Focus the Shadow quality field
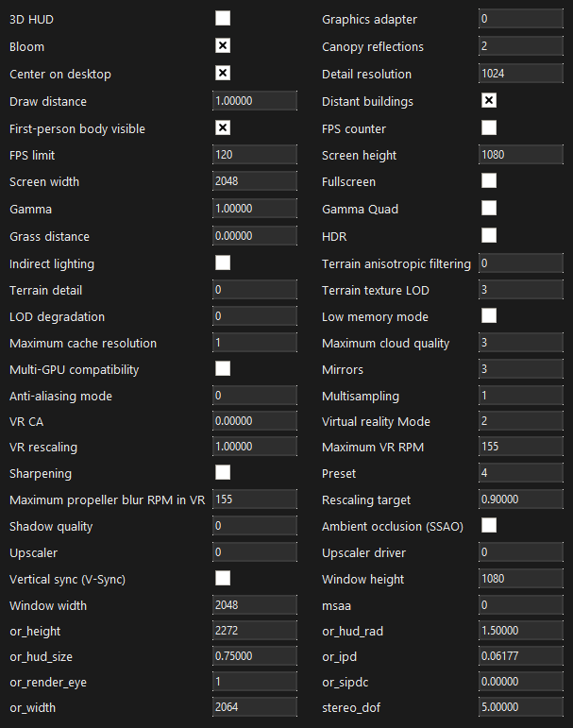The width and height of the screenshot is (573, 728). click(255, 526)
